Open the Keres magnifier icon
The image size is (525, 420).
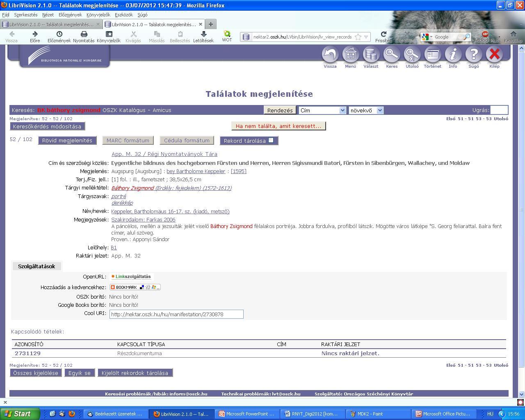tap(392, 55)
